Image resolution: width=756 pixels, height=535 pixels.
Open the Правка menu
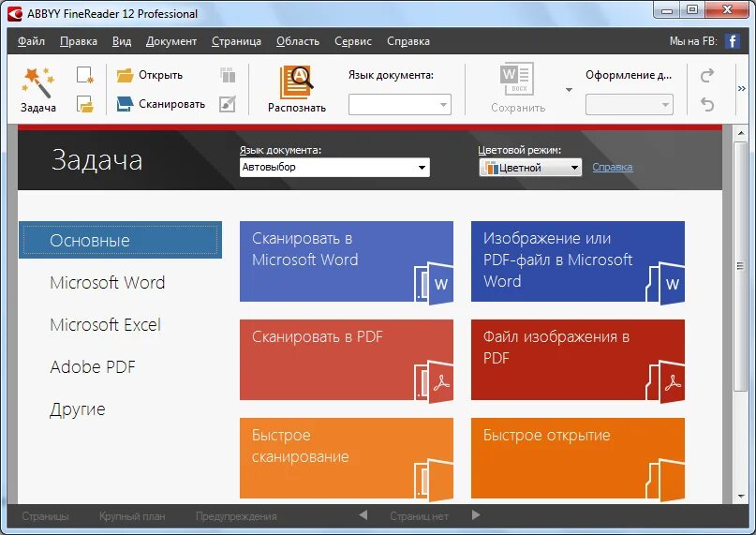point(79,41)
